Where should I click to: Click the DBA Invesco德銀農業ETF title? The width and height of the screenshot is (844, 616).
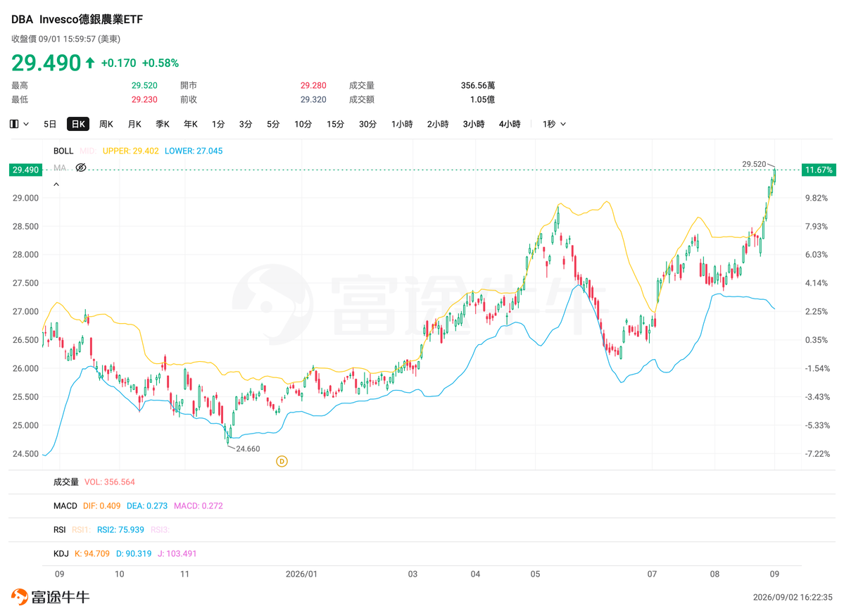(x=77, y=20)
